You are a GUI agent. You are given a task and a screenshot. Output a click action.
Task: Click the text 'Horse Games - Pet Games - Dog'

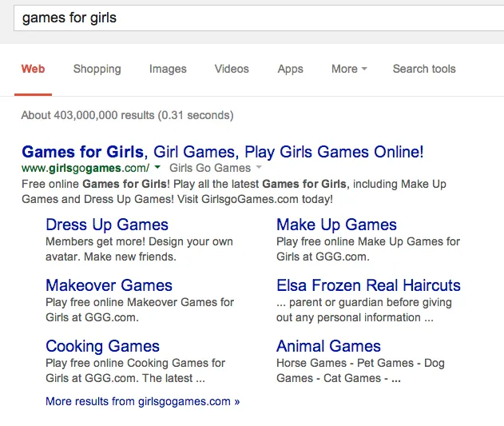(x=360, y=363)
